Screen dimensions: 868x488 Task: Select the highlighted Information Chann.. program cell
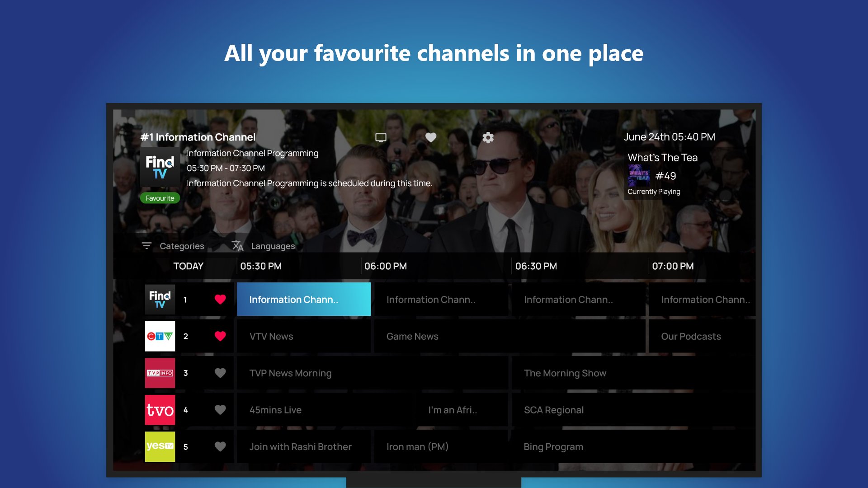[303, 300]
